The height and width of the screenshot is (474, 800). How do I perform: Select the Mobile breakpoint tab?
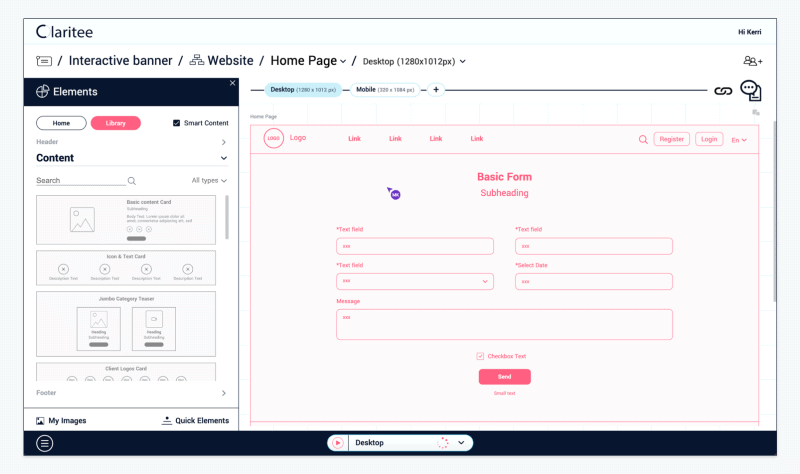point(385,90)
